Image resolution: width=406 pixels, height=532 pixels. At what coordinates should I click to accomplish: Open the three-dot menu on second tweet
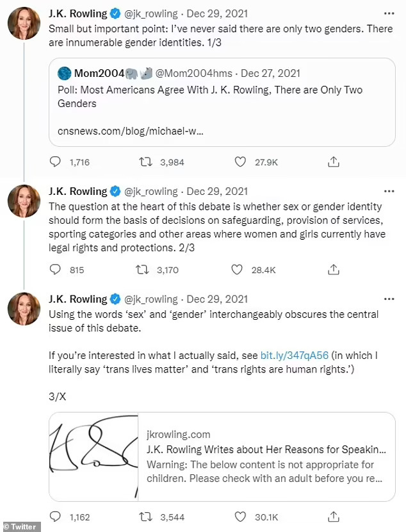pyautogui.click(x=389, y=191)
